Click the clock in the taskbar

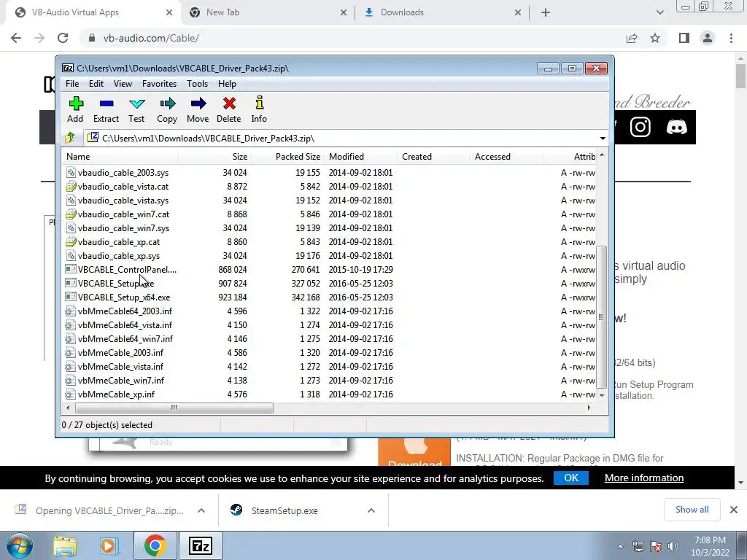pyautogui.click(x=710, y=546)
